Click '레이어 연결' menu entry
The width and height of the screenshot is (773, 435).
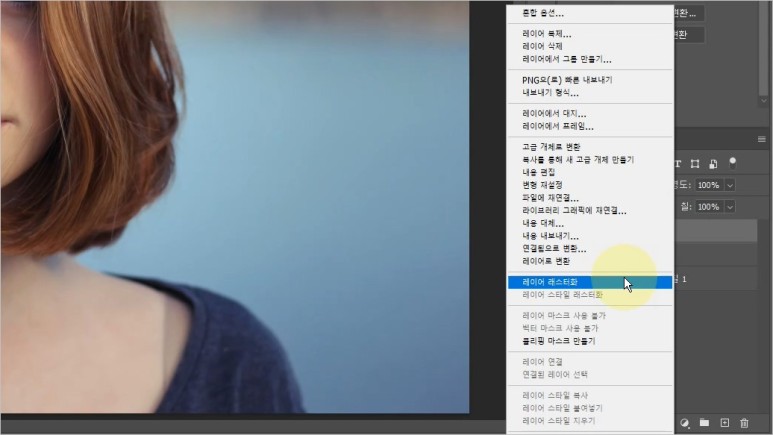(x=542, y=362)
